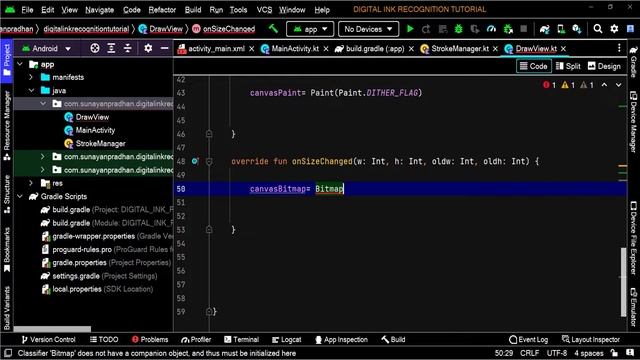Open the Layout Inspector panel
Image resolution: width=640 pixels, height=360 pixels.
(591, 340)
